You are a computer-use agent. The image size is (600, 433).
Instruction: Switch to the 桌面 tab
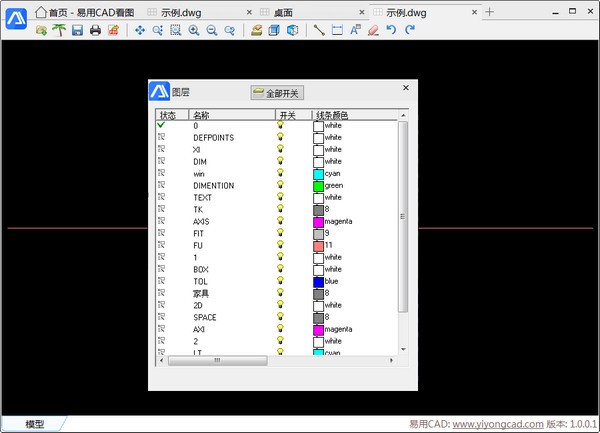[x=283, y=12]
